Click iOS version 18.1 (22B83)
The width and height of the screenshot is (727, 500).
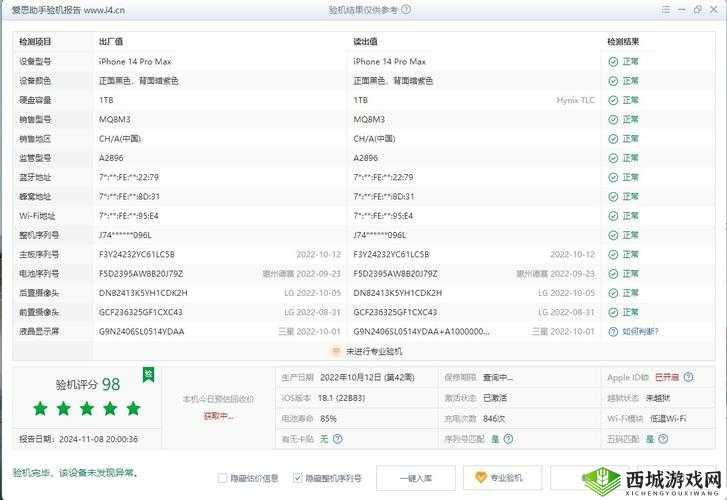pyautogui.click(x=341, y=398)
